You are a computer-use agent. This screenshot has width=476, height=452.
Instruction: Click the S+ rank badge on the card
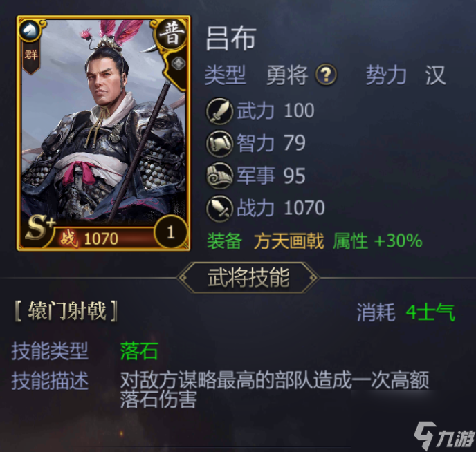click(39, 228)
